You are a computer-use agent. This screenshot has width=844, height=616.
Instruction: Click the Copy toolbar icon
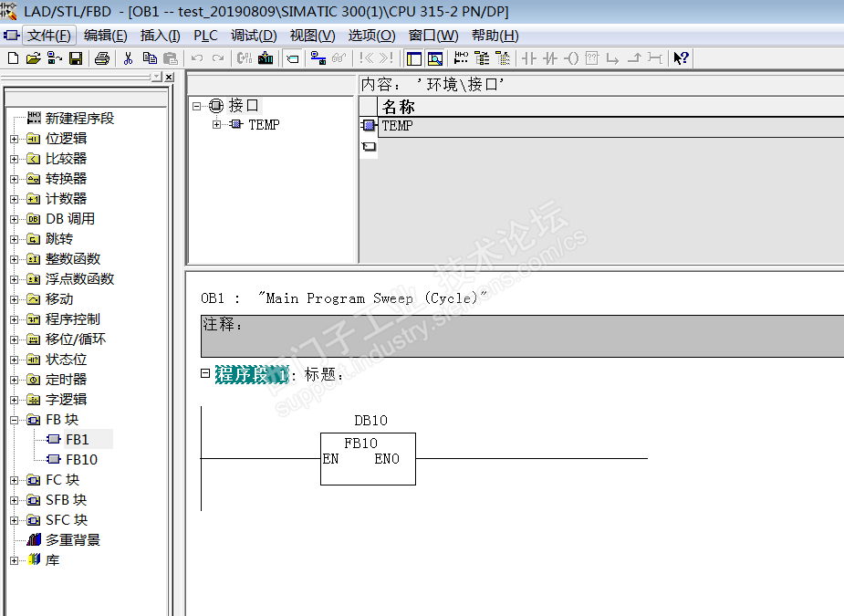150,58
